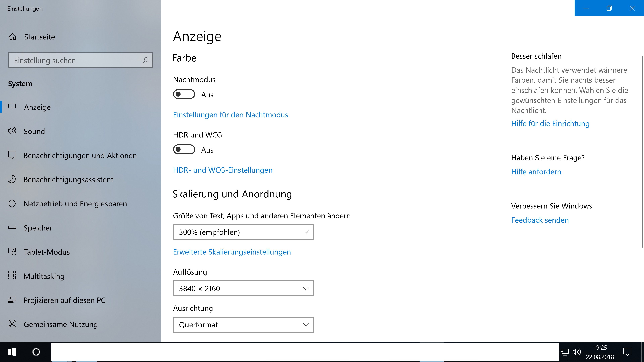Click the Netzbetrieb power icon
This screenshot has width=644, height=362.
tap(12, 203)
